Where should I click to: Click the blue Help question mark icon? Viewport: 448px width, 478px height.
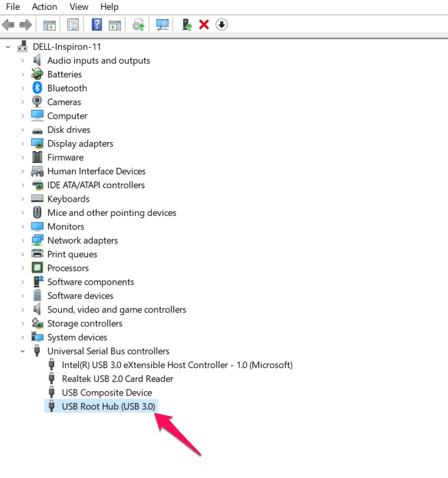(x=97, y=25)
